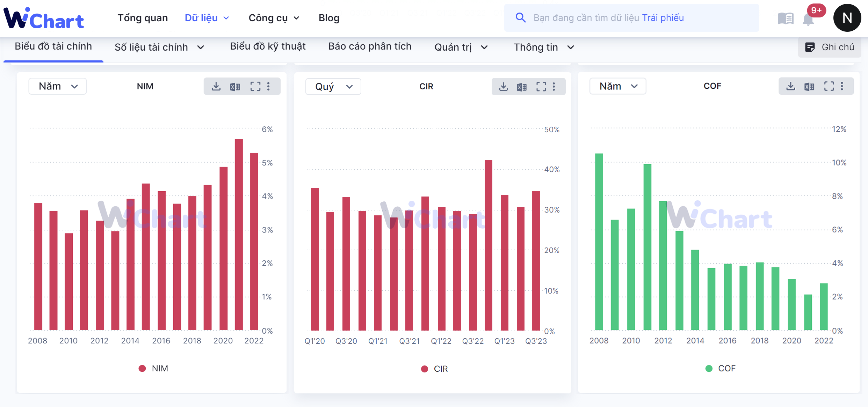Open the guide book icon
The image size is (868, 407).
tap(786, 18)
